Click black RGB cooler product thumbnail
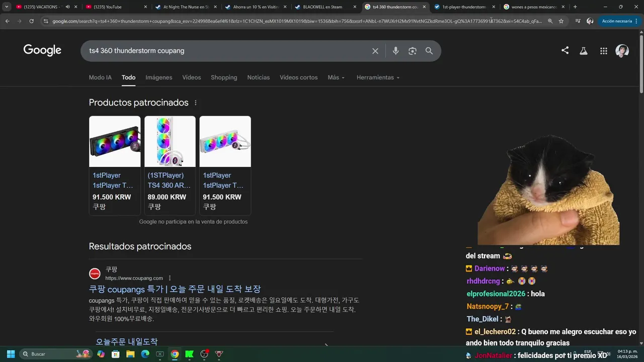This screenshot has width=644, height=362. click(x=115, y=141)
